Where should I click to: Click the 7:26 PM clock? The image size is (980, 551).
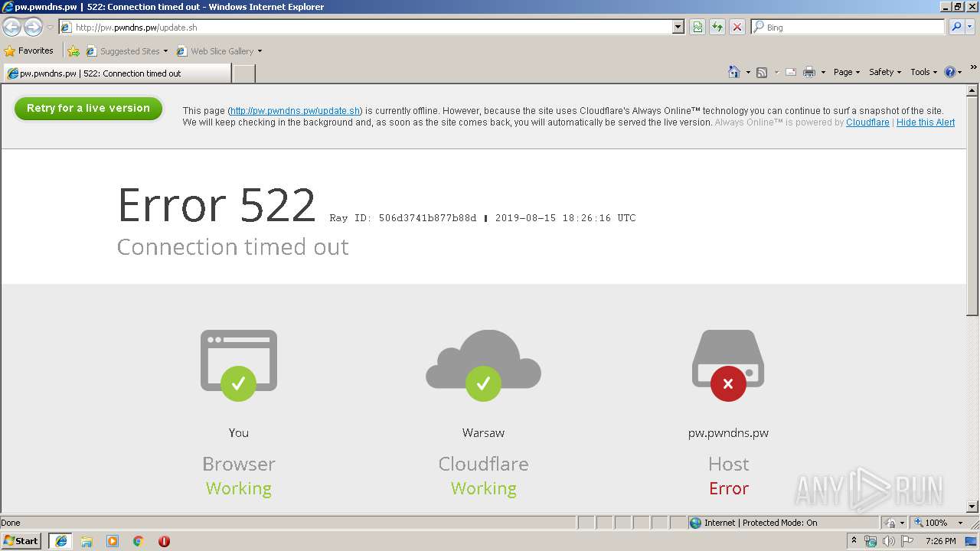point(940,541)
